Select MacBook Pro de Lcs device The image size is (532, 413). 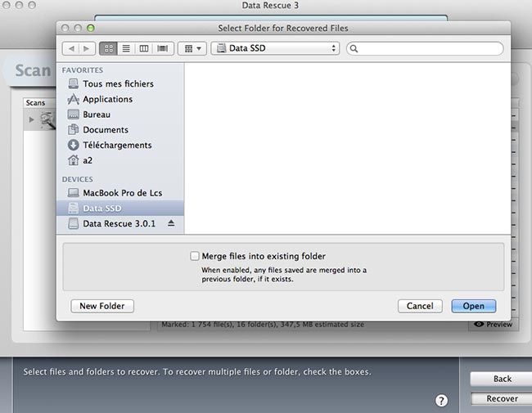[120, 193]
